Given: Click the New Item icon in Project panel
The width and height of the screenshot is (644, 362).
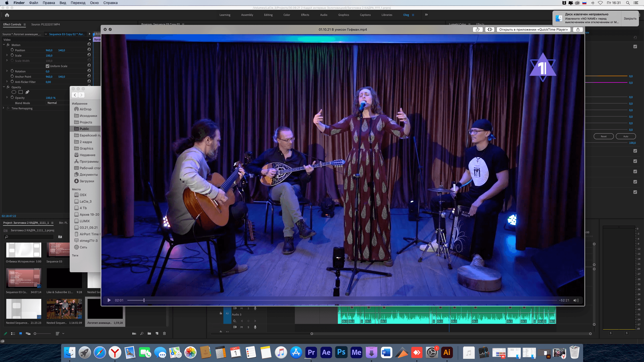Looking at the screenshot, I should [x=157, y=333].
